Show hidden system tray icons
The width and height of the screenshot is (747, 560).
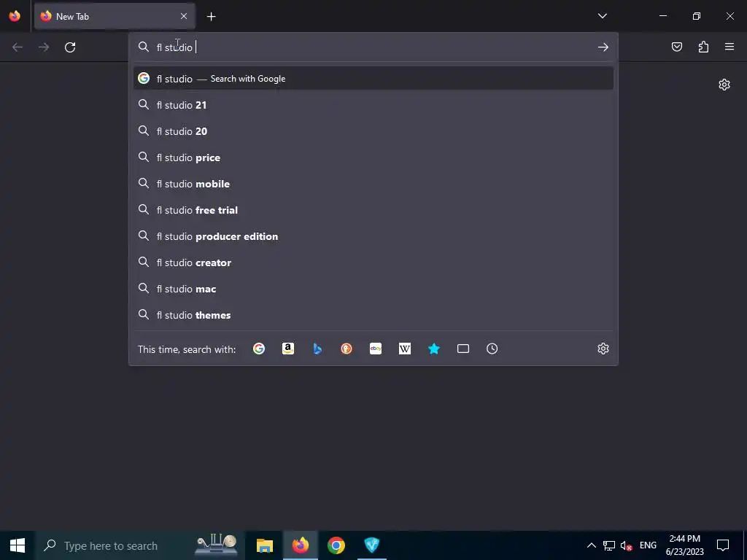coord(591,545)
